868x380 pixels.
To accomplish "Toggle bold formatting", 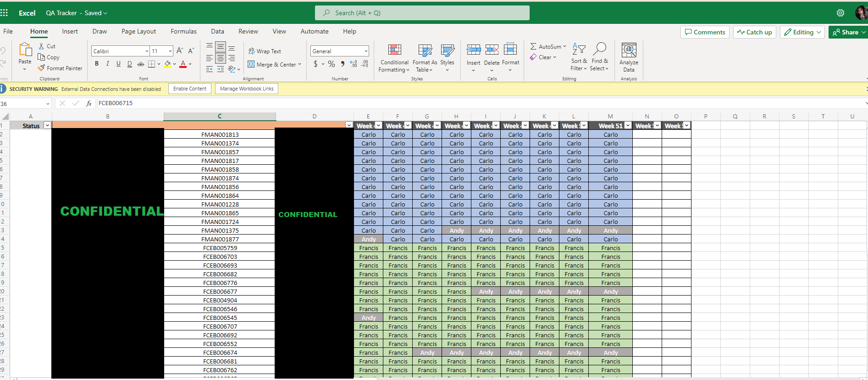I will 97,64.
